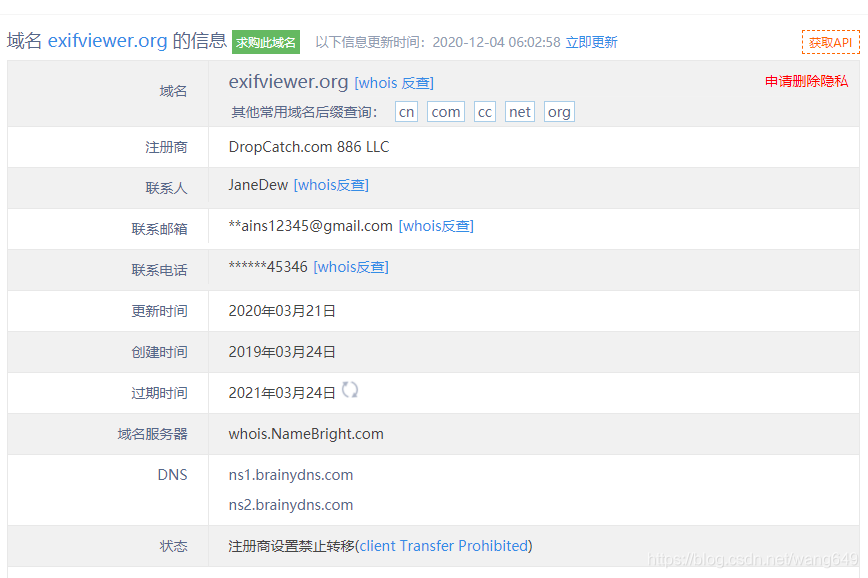Viewport: 868px width, 578px height.
Task: Open the exifviewer.org link in the heading
Action: tap(107, 40)
